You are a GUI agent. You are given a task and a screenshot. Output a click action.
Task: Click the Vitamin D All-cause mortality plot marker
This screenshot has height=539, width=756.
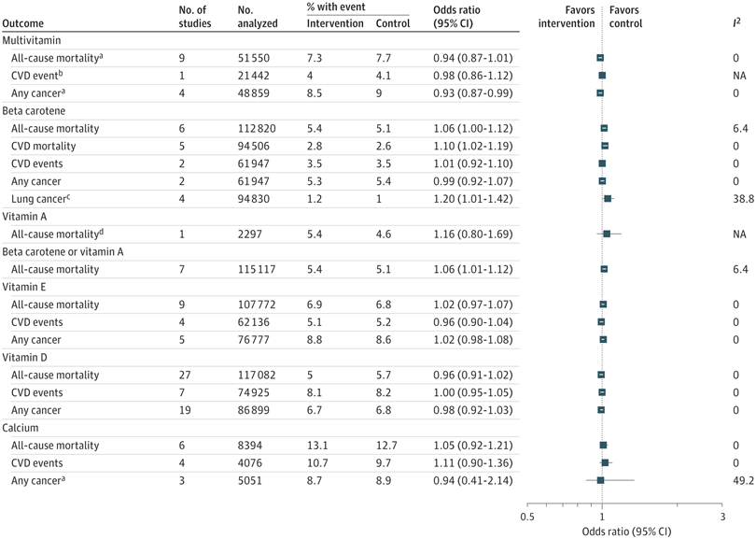point(601,375)
